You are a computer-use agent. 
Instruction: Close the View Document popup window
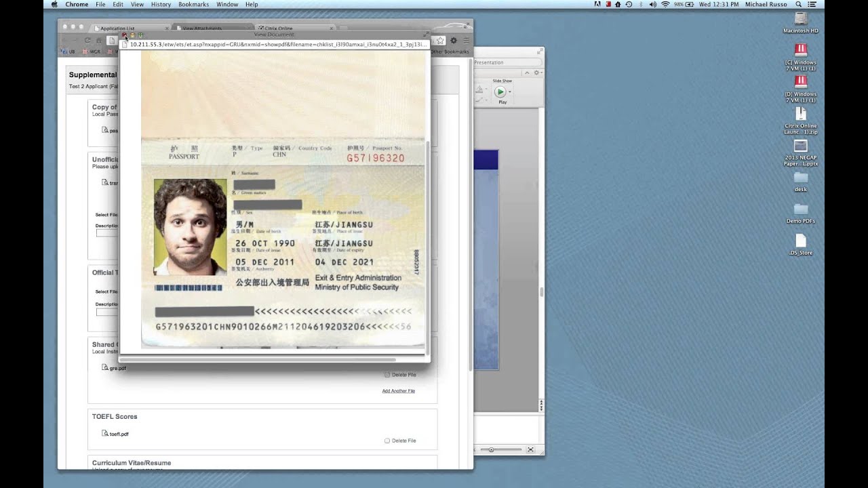click(124, 35)
